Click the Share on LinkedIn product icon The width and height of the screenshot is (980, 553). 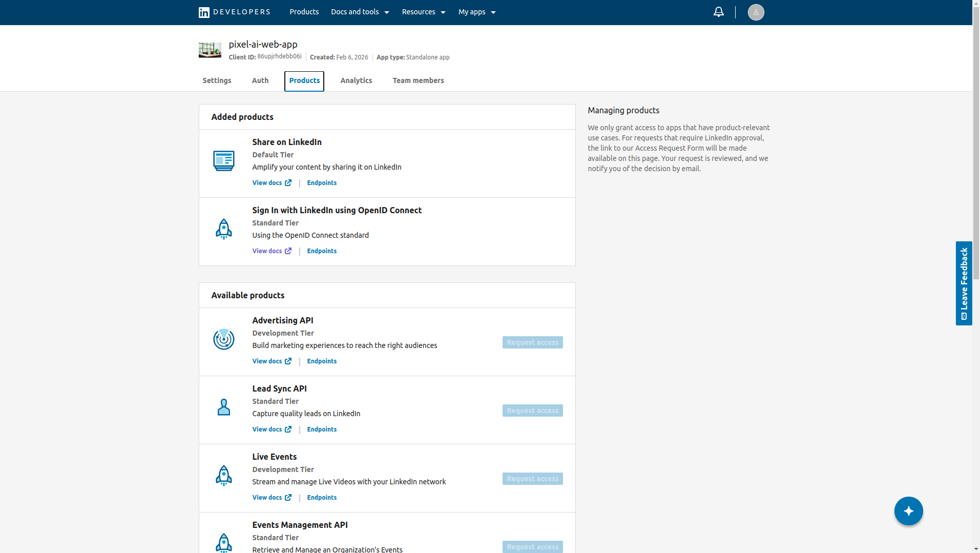pyautogui.click(x=224, y=161)
